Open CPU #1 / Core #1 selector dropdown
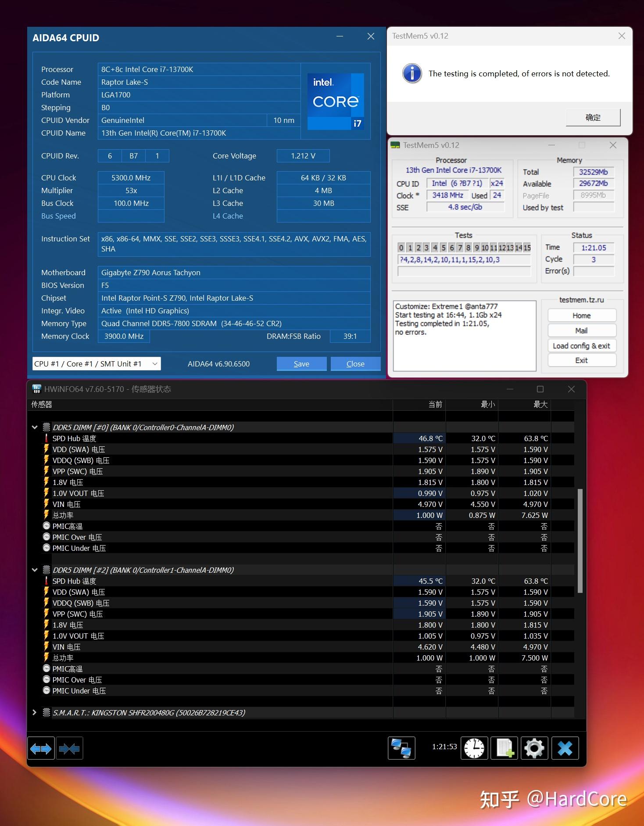This screenshot has height=826, width=644. pos(97,363)
